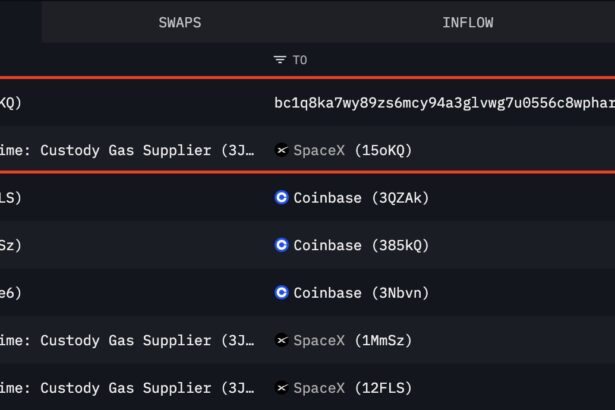Click SpaceX logo icon beside 15oKQ
The image size is (615, 410).
[x=281, y=150]
